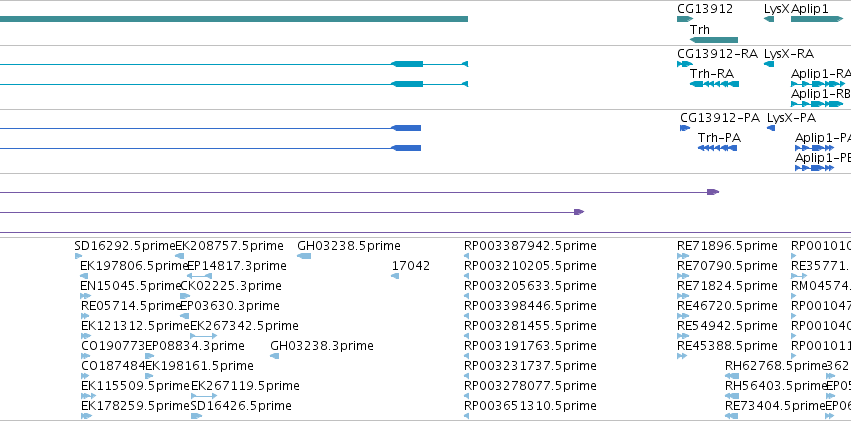Select the 17042 feature arrow
Viewport: 851px width, 421px height.
coord(395,276)
